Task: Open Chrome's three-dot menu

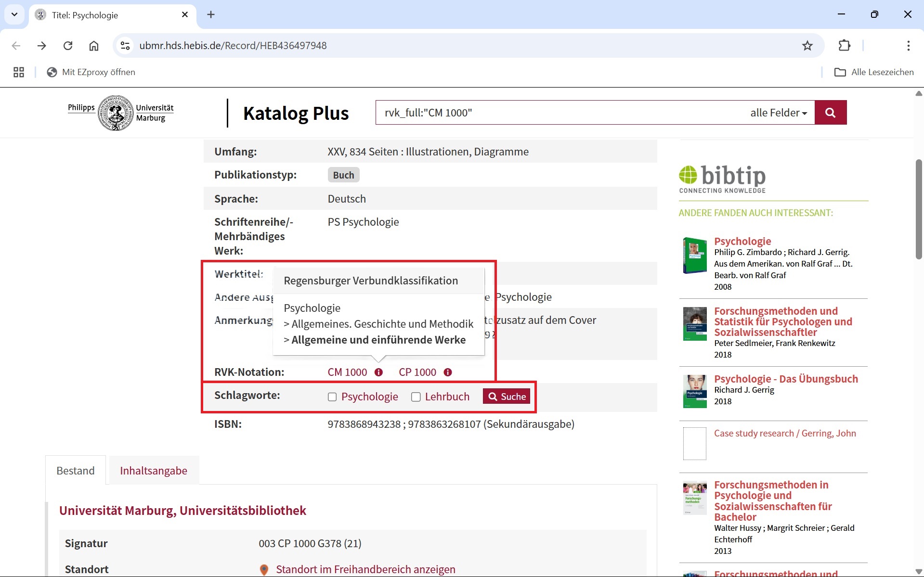Action: [x=908, y=46]
